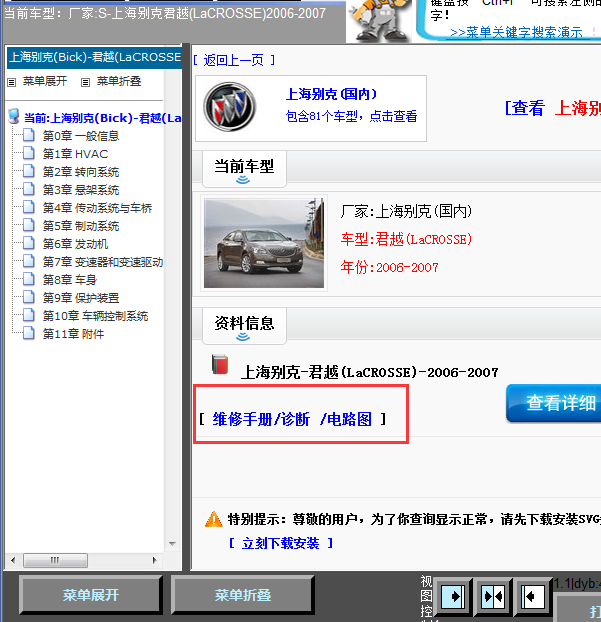Screen dimensions: 601x622
Task: Click page icon beside 第11章 附件
Action: click(x=29, y=333)
